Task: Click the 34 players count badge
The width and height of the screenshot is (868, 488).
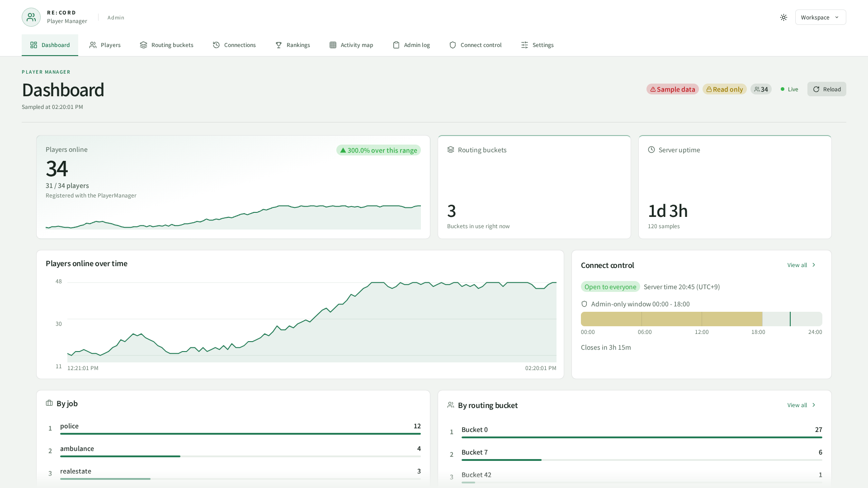Action: pyautogui.click(x=761, y=89)
